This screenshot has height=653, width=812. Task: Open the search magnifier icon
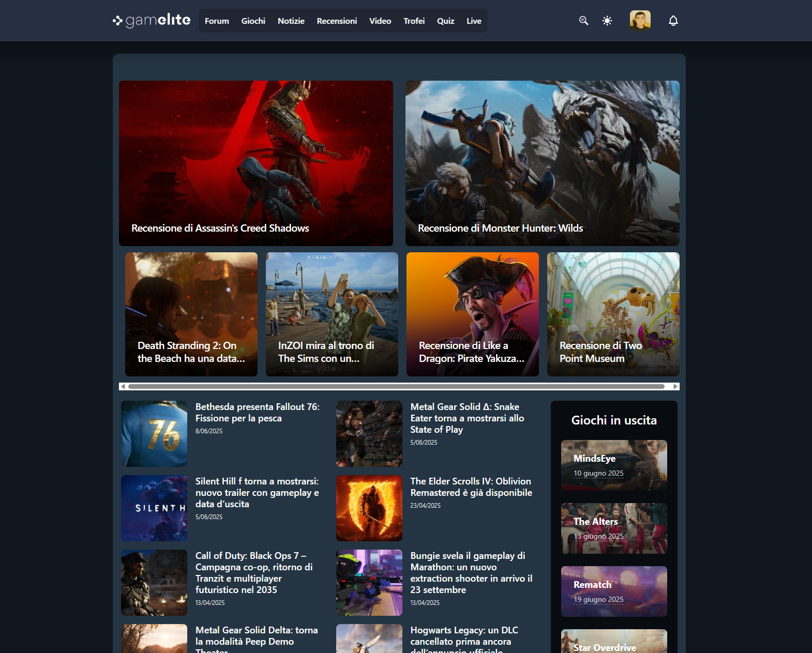(x=583, y=21)
